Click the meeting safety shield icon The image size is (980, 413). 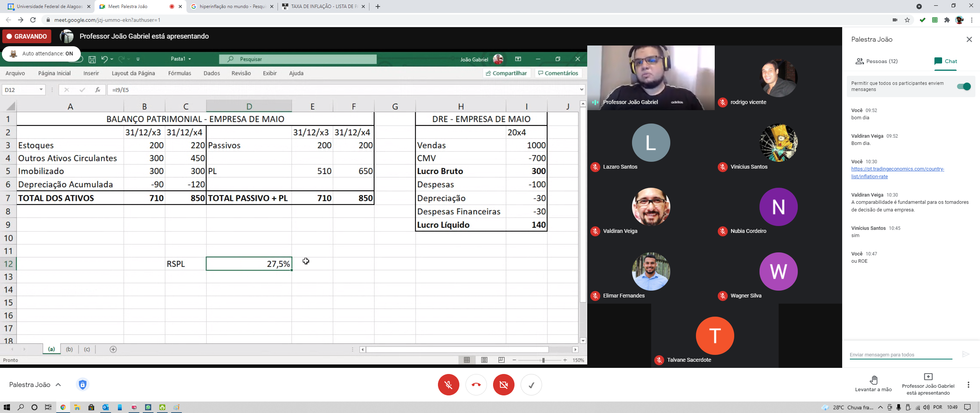click(x=82, y=384)
